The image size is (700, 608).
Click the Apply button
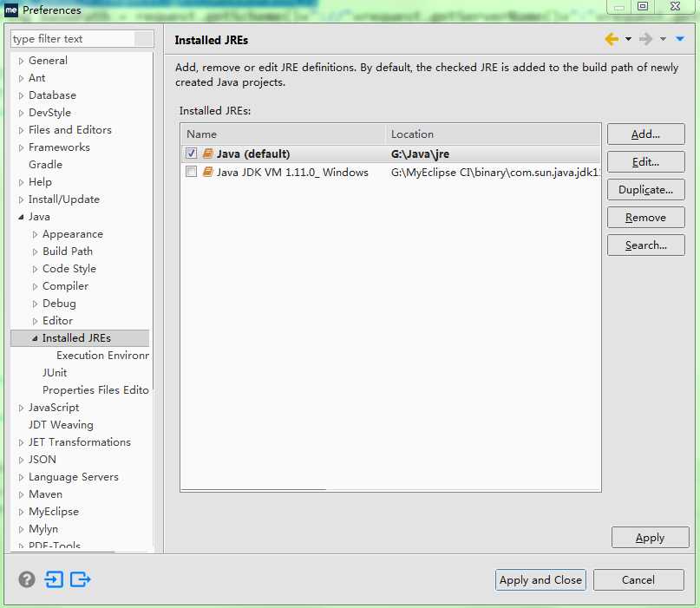(x=650, y=538)
